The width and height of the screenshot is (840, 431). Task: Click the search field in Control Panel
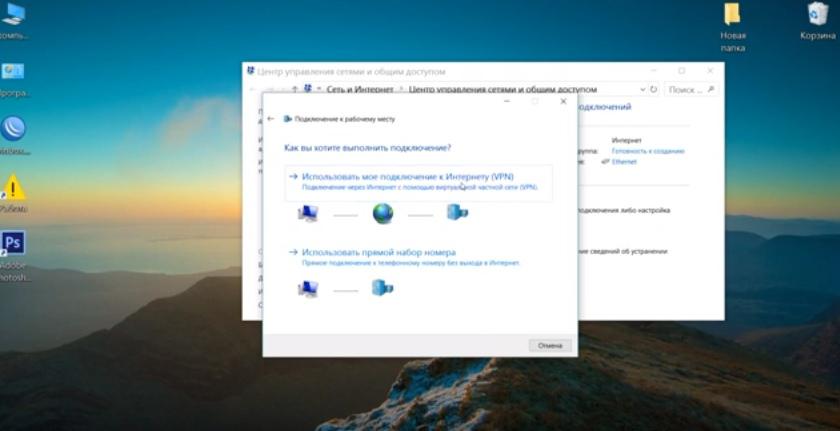(x=690, y=89)
